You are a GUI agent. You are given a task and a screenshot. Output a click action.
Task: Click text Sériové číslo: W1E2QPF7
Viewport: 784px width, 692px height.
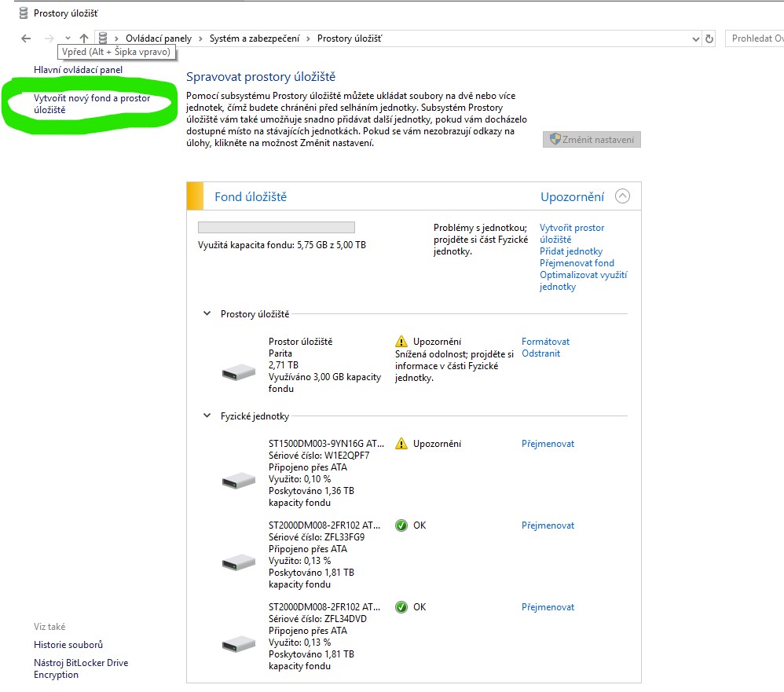[319, 456]
